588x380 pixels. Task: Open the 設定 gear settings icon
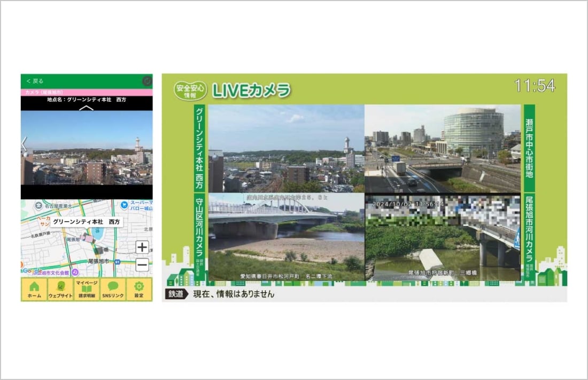click(139, 289)
